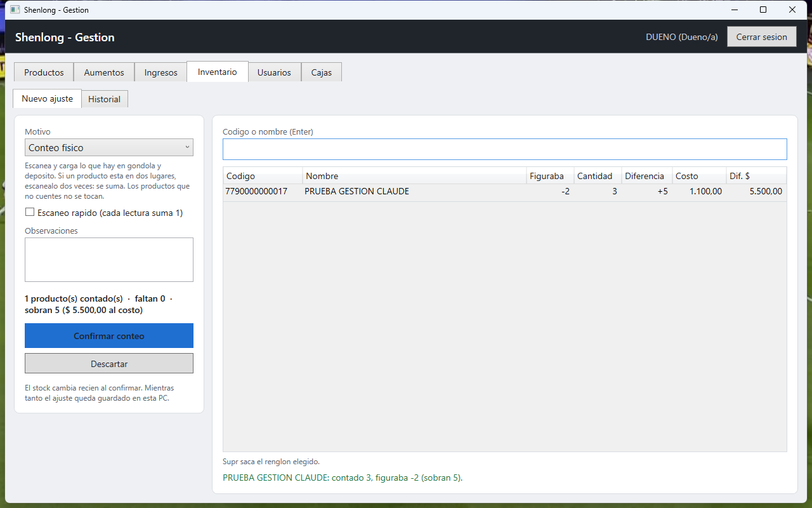The image size is (812, 508).
Task: Click the Shenlong - Gestion header title
Action: coord(65,37)
